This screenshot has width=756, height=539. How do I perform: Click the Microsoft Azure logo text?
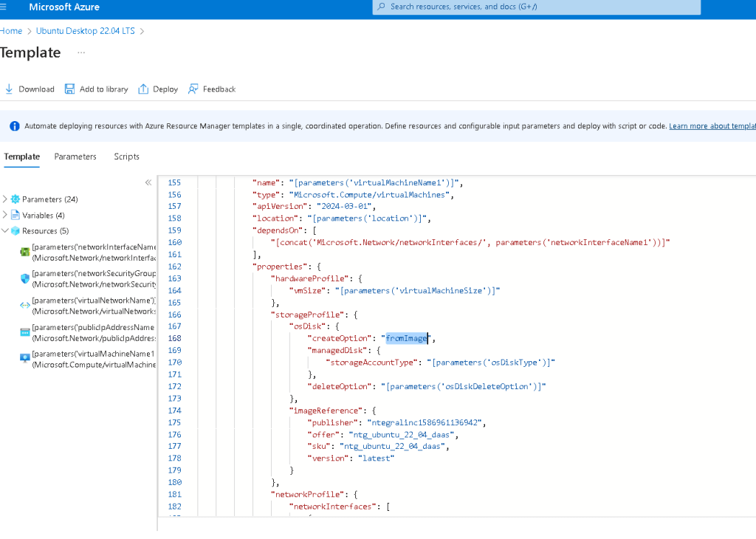[x=64, y=7]
